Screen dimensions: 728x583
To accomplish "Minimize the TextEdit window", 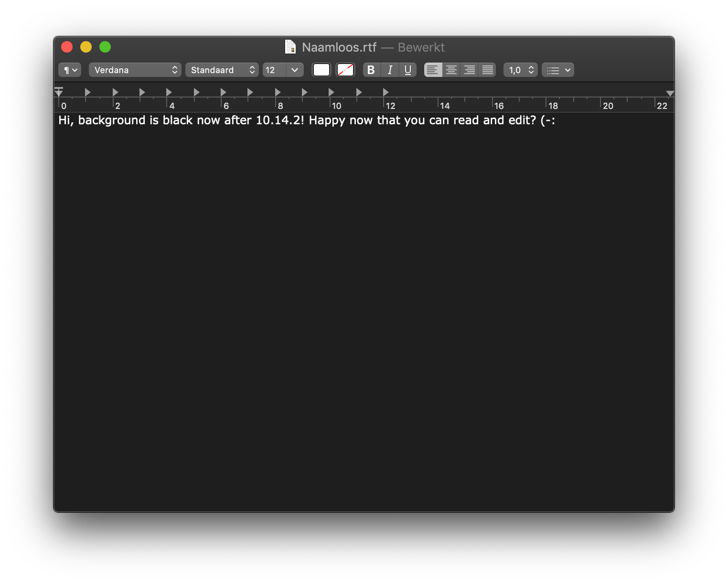I will pyautogui.click(x=86, y=47).
